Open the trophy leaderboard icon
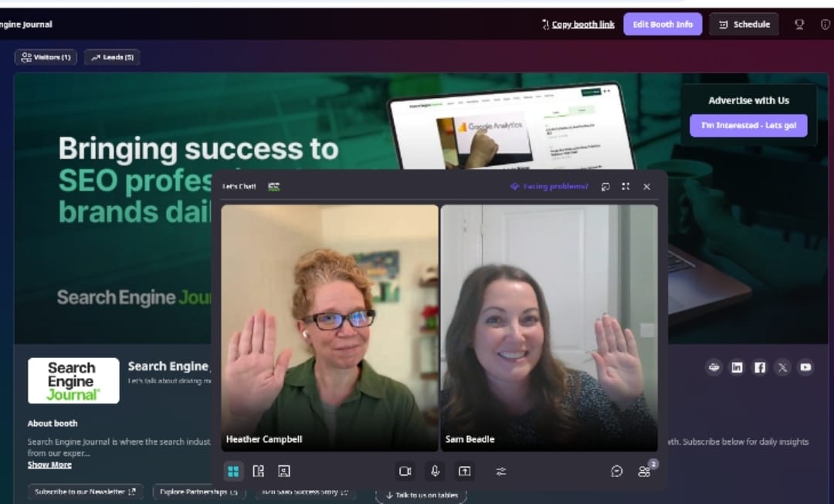The image size is (834, 504). point(799,25)
